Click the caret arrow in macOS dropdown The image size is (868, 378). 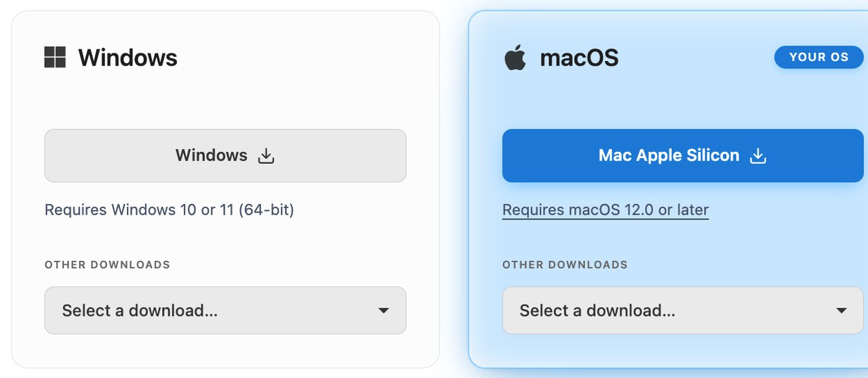click(x=841, y=311)
